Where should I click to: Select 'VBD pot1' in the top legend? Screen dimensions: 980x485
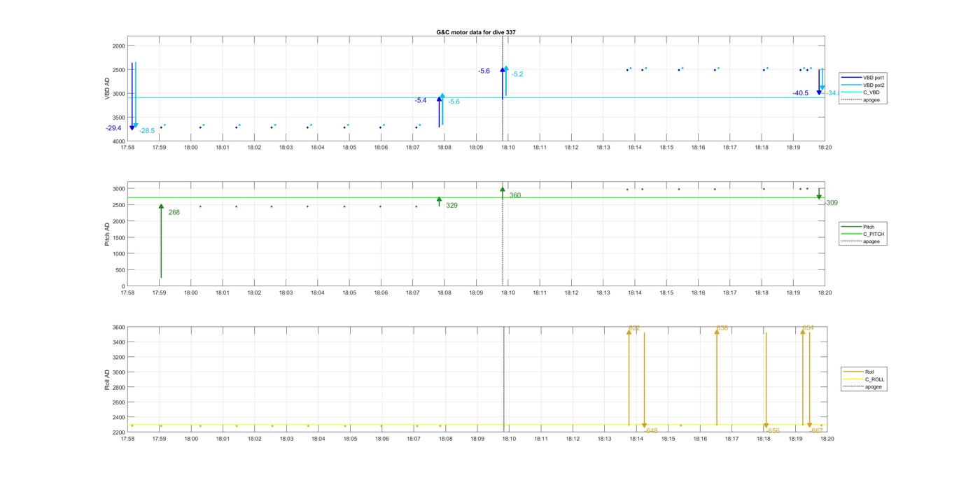(x=874, y=77)
